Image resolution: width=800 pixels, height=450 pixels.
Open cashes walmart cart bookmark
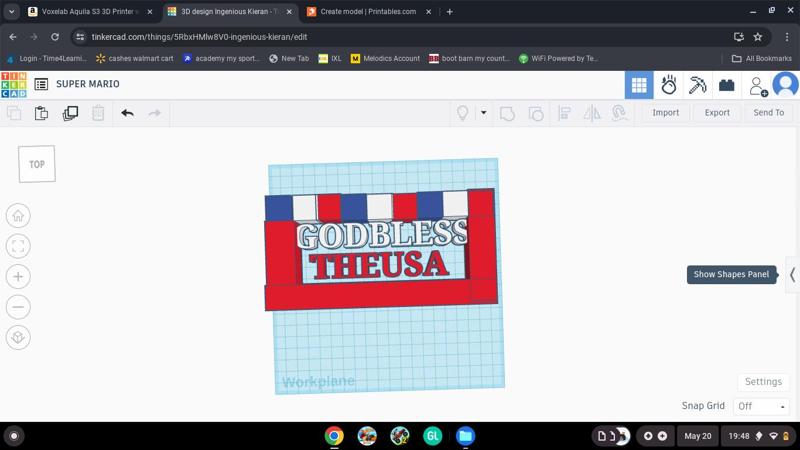click(x=135, y=59)
